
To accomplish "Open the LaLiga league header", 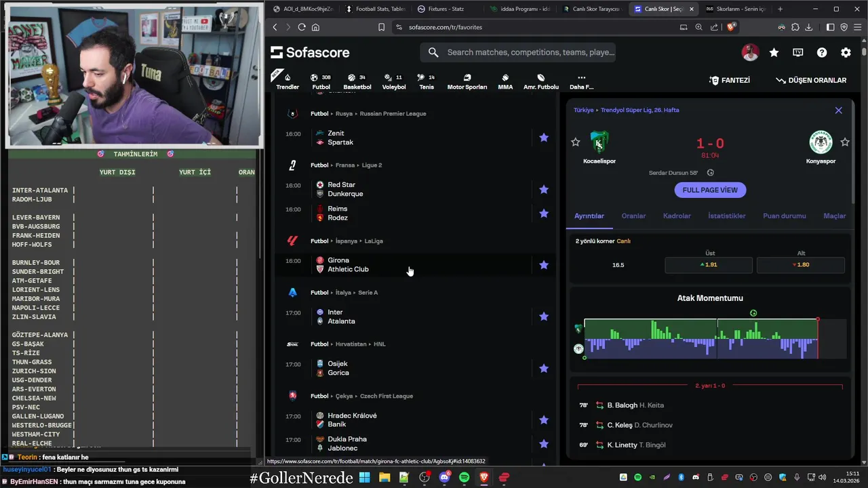I will [374, 241].
